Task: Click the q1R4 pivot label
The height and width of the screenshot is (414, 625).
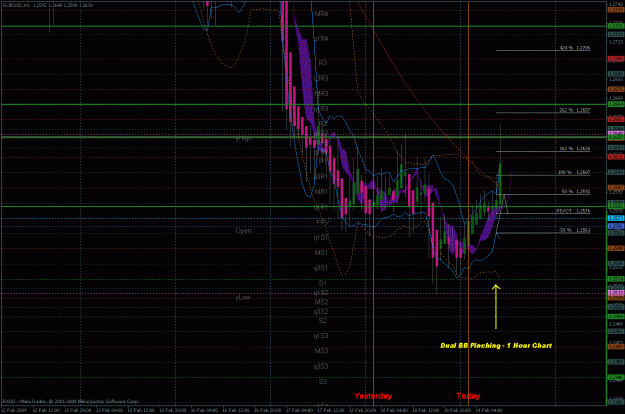Action: point(321,39)
